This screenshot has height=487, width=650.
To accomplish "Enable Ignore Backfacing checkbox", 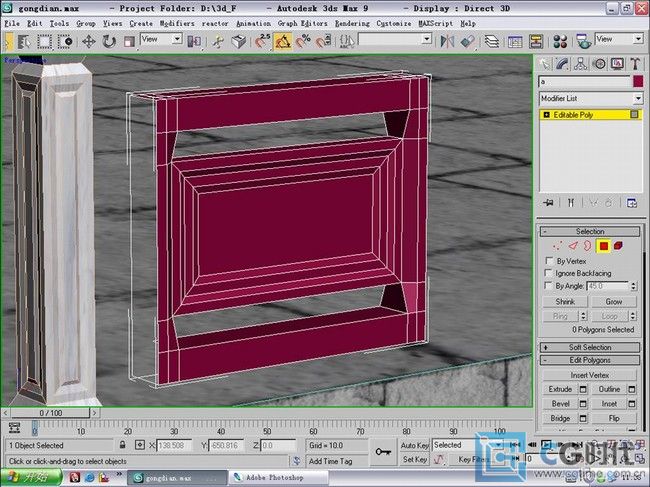I will click(549, 273).
